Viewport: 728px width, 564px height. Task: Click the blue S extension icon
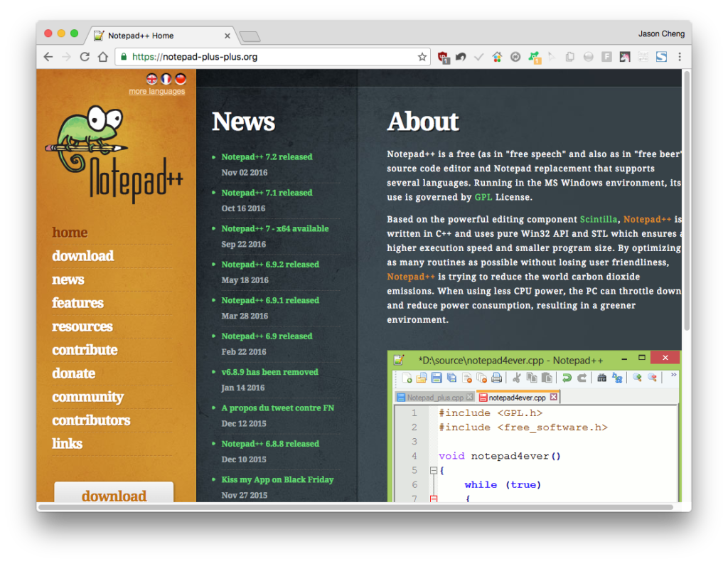pyautogui.click(x=661, y=57)
